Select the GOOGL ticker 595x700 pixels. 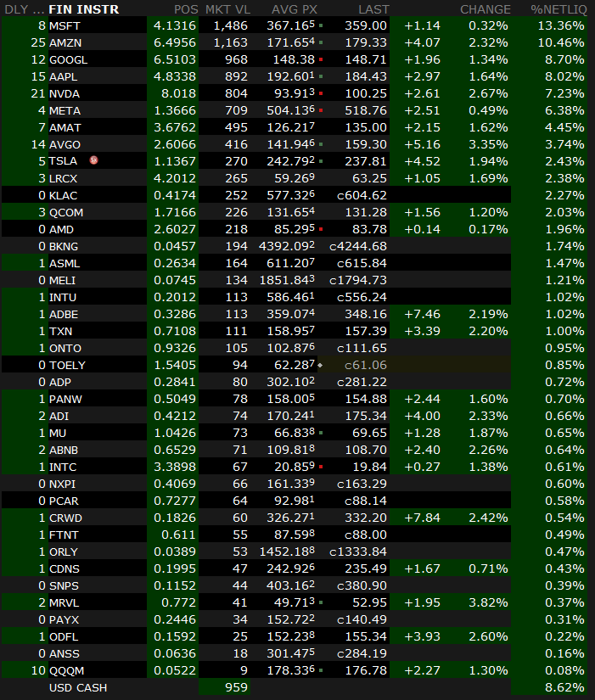point(68,60)
